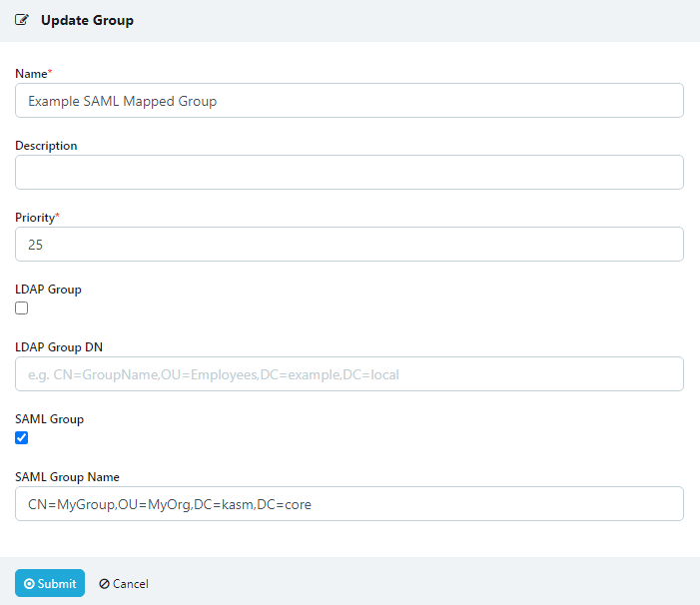Uncheck the SAML Group checkbox
This screenshot has height=605, width=700.
click(x=22, y=438)
